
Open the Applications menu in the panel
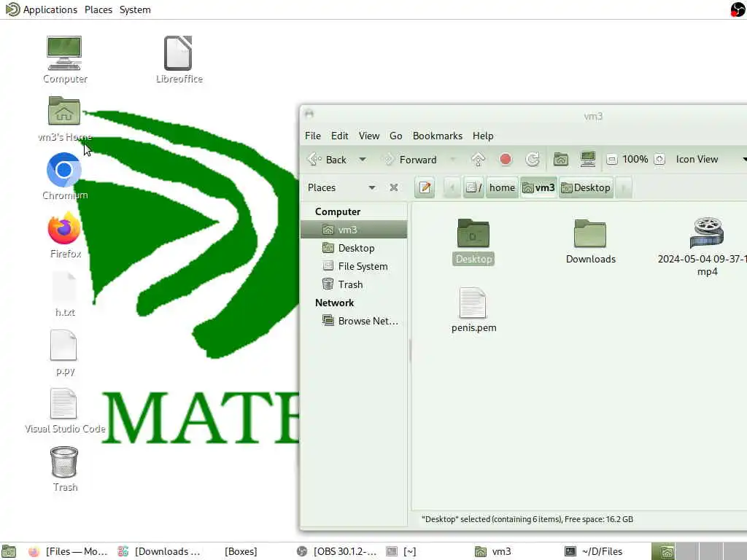(42, 9)
